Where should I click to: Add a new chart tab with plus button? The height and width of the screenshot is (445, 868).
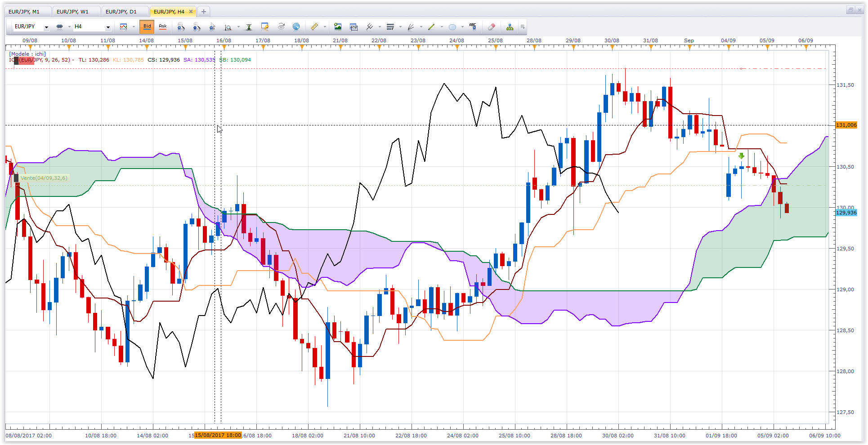[x=204, y=12]
